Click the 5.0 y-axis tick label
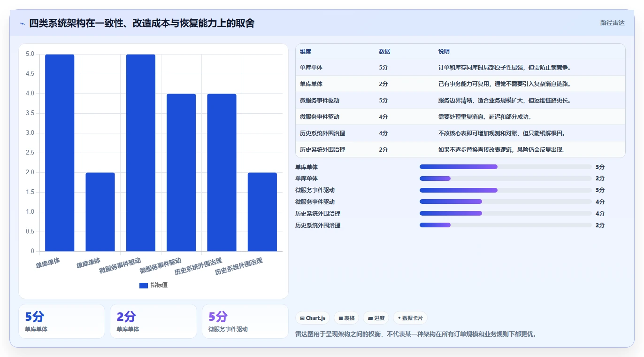Viewport: 644px width, 357px height. click(30, 54)
